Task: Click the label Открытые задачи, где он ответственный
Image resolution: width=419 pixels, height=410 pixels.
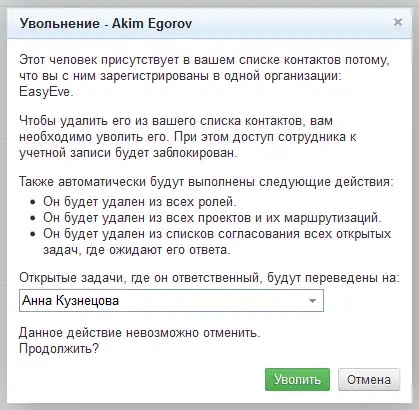Action: click(139, 278)
